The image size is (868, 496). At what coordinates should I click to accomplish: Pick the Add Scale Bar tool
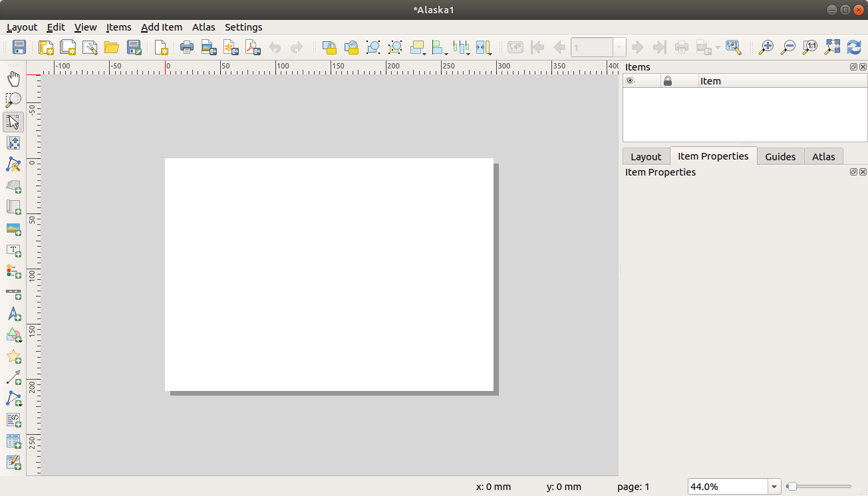point(13,293)
